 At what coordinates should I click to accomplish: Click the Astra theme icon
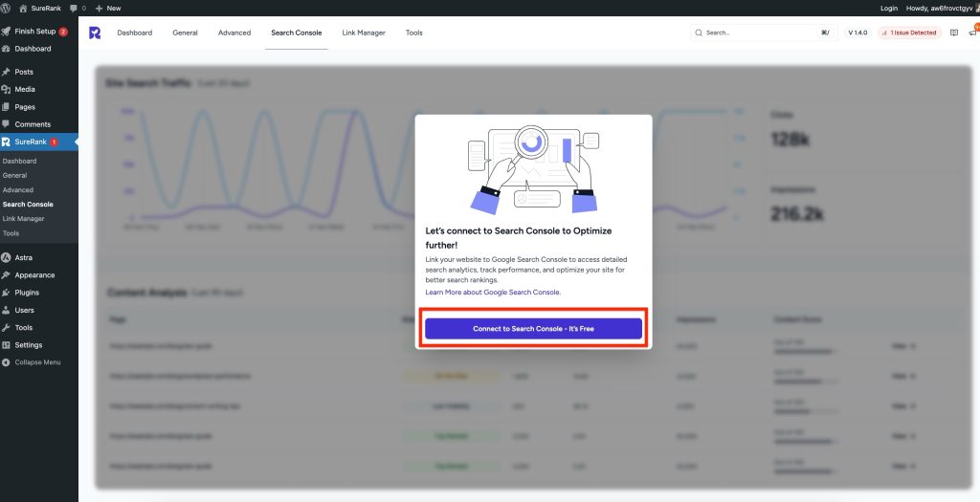6,257
